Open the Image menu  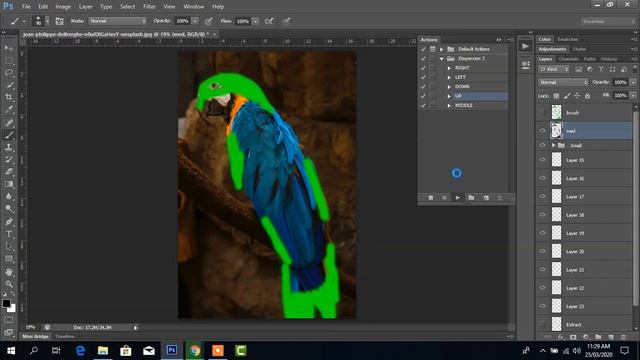pyautogui.click(x=63, y=7)
